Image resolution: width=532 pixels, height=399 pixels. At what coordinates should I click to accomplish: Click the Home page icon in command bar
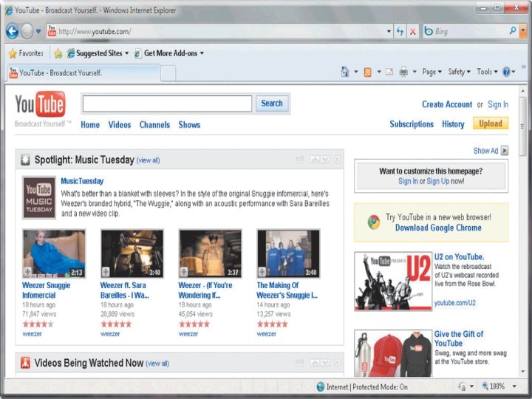pyautogui.click(x=345, y=72)
